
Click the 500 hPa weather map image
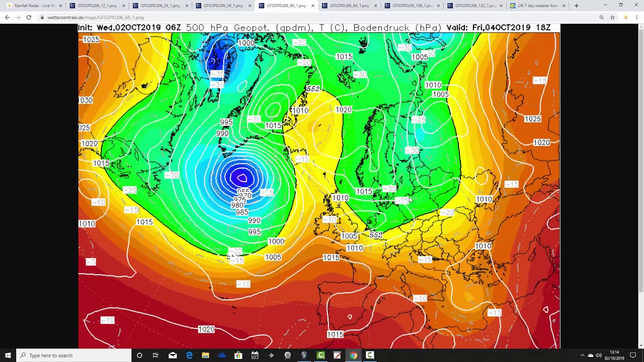tap(319, 186)
